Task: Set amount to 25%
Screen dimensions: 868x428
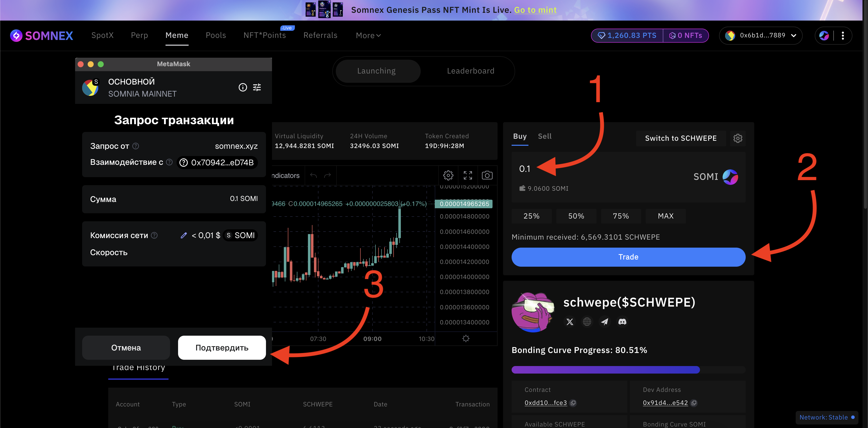Action: pos(531,216)
